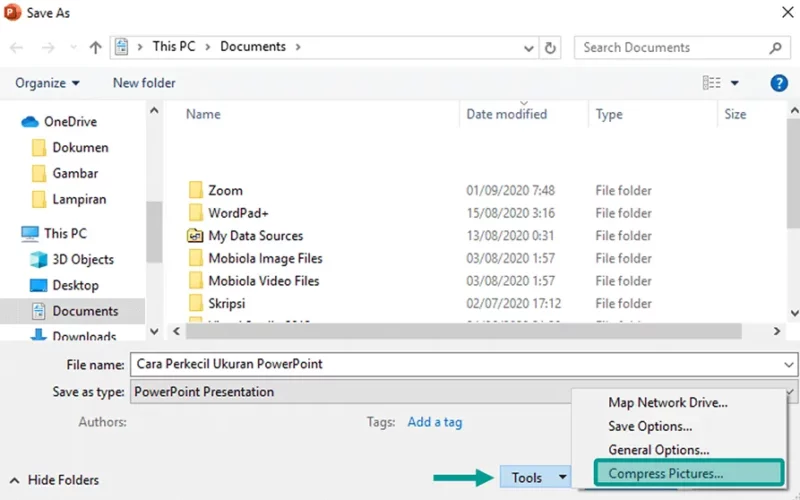Viewport: 800px width, 500px height.
Task: Click Zoom folder date 01/09/2020 7:48
Action: (x=510, y=190)
